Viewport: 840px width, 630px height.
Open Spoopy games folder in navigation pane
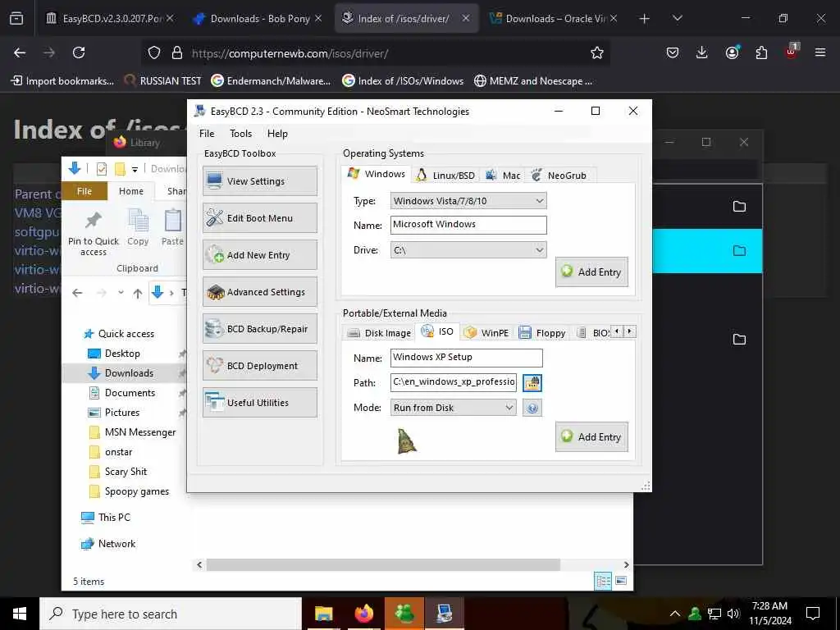[x=129, y=492]
